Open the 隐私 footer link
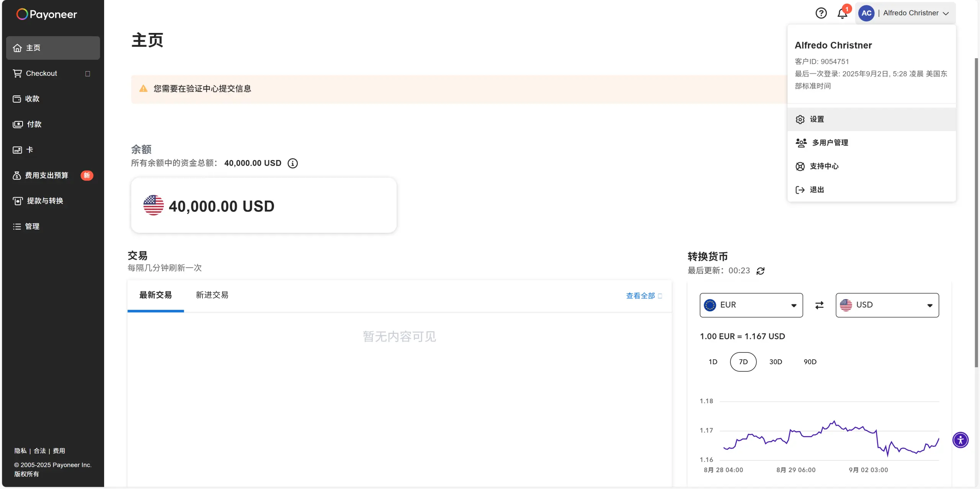Viewport: 980px width, 489px height. pyautogui.click(x=21, y=451)
